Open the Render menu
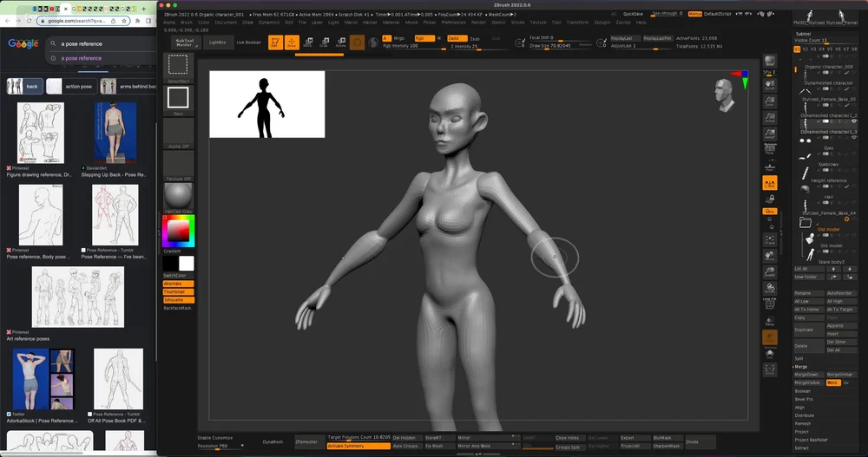Screen dimensions: 868x457 coord(478,23)
